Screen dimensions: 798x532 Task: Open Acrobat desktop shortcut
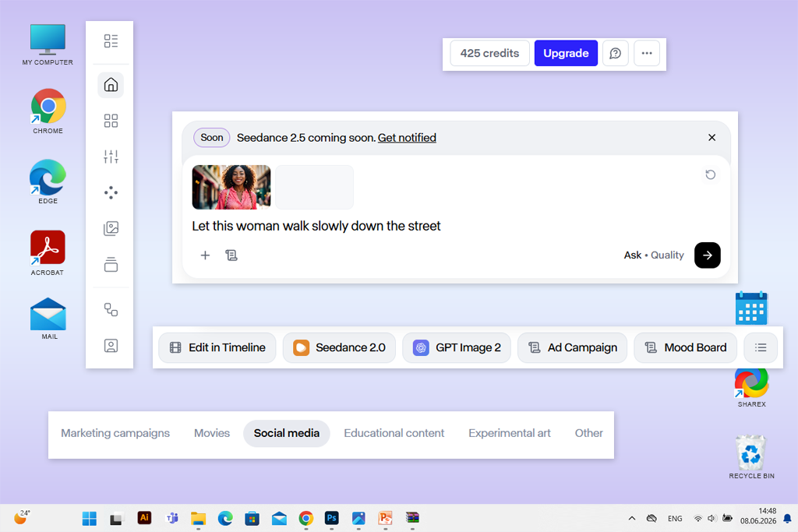click(x=48, y=253)
